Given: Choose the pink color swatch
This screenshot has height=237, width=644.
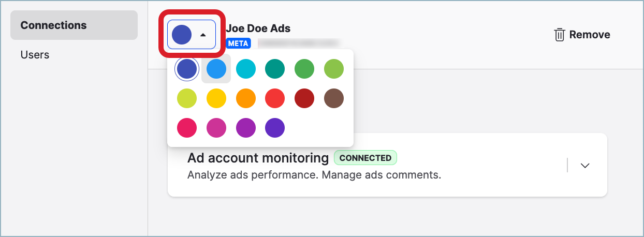Looking at the screenshot, I should point(187,128).
